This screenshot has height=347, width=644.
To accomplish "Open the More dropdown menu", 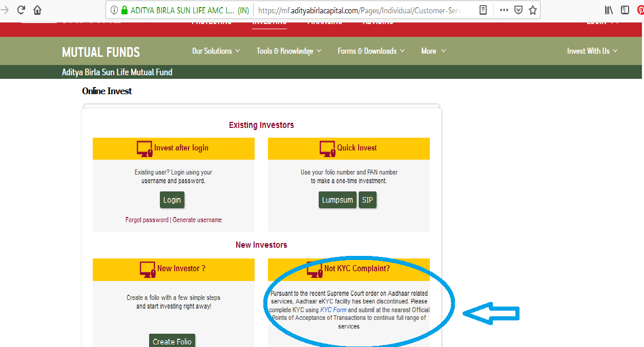I will [x=433, y=51].
